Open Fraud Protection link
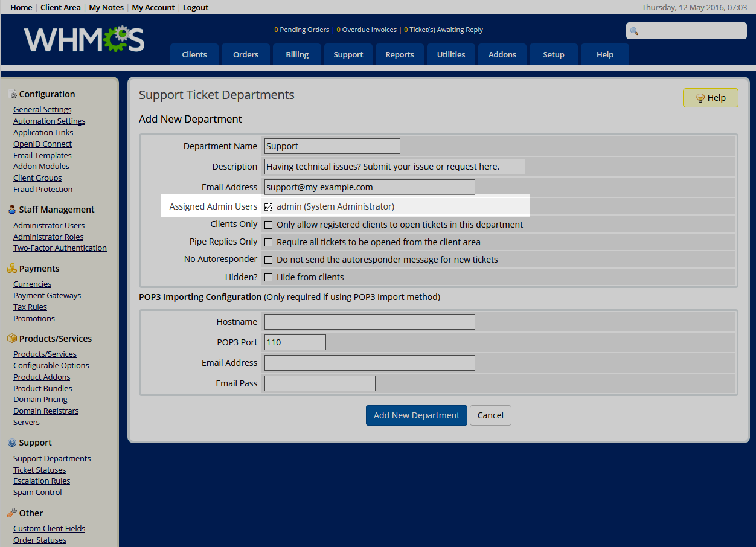The image size is (756, 547). click(x=43, y=190)
